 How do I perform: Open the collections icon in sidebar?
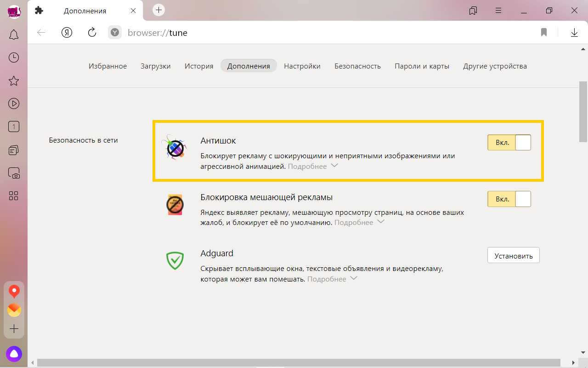pyautogui.click(x=14, y=150)
